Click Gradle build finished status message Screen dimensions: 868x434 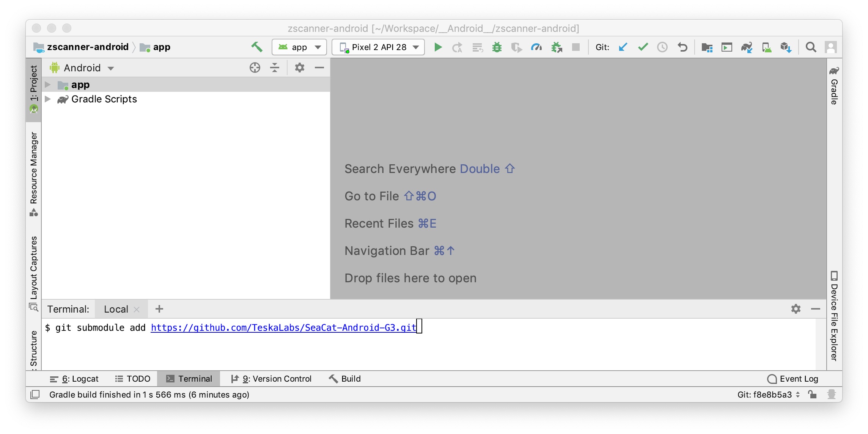pos(149,395)
